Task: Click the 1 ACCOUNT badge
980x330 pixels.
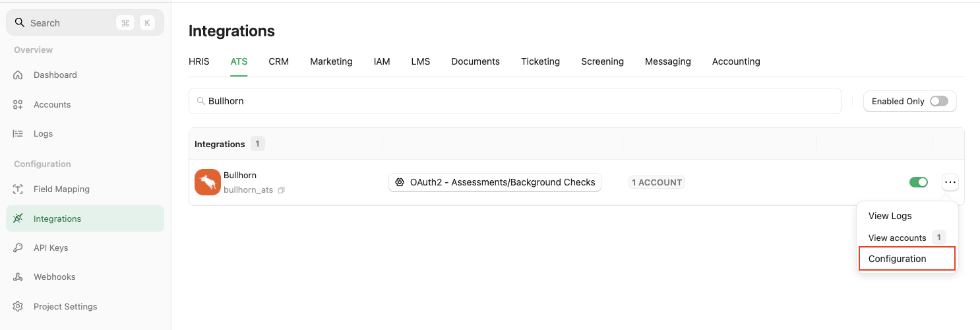Action: coord(656,182)
